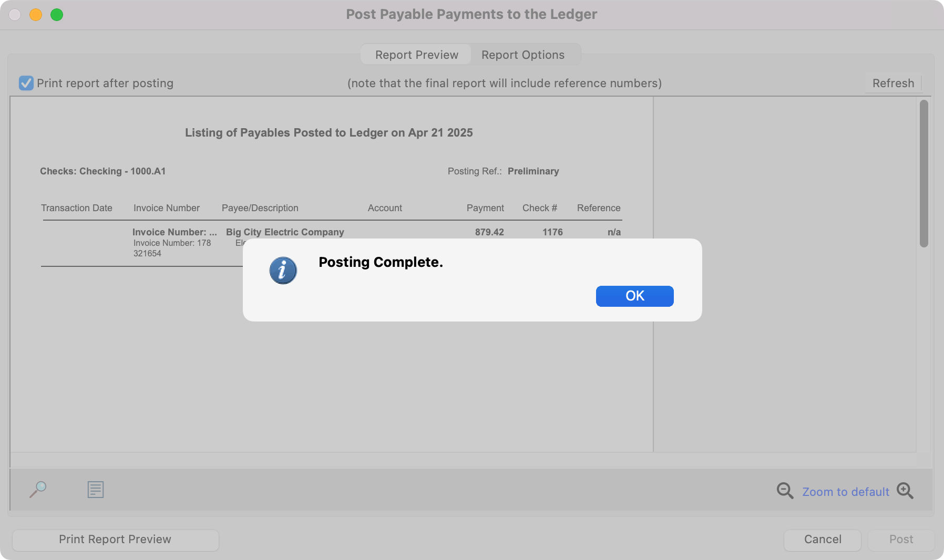944x560 pixels.
Task: Select the Report Preview tab
Action: click(416, 55)
